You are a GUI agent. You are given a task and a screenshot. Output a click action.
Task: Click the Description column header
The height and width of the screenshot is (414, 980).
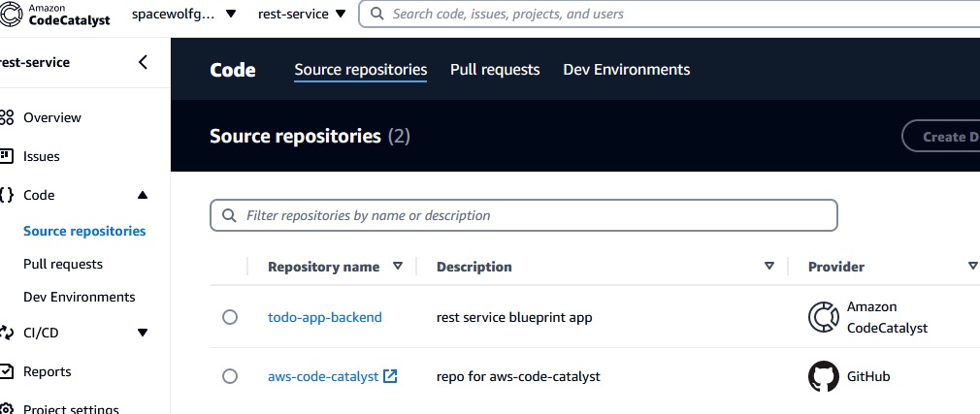pyautogui.click(x=474, y=267)
